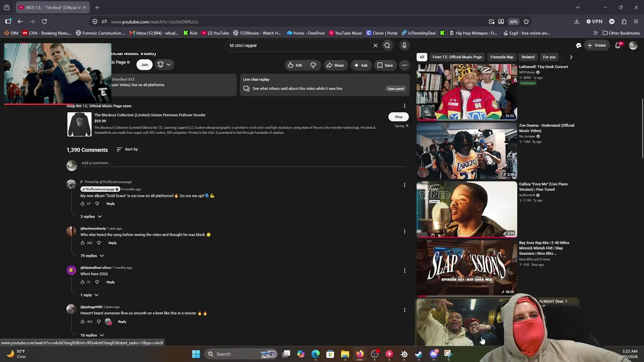Open the Sort by comments dropdown
Viewport: 644px width, 362px height.
coord(127,149)
